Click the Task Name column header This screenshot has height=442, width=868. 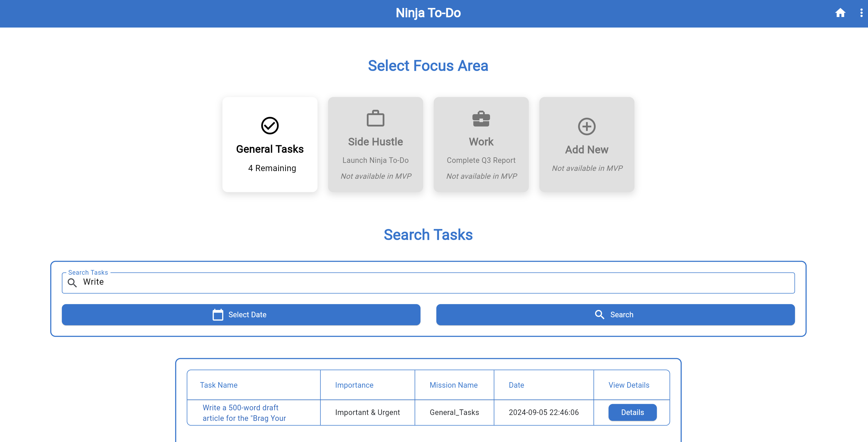[x=219, y=385]
